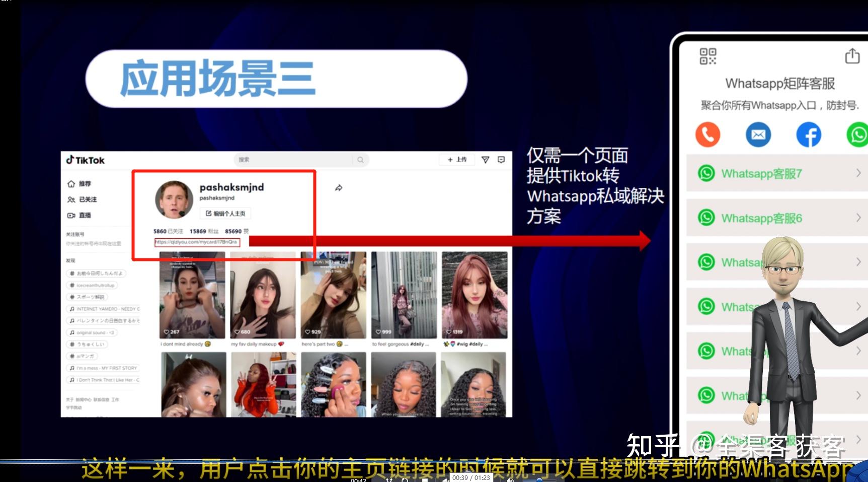Click the 上传 upload button
Image resolution: width=868 pixels, height=482 pixels.
tap(457, 160)
